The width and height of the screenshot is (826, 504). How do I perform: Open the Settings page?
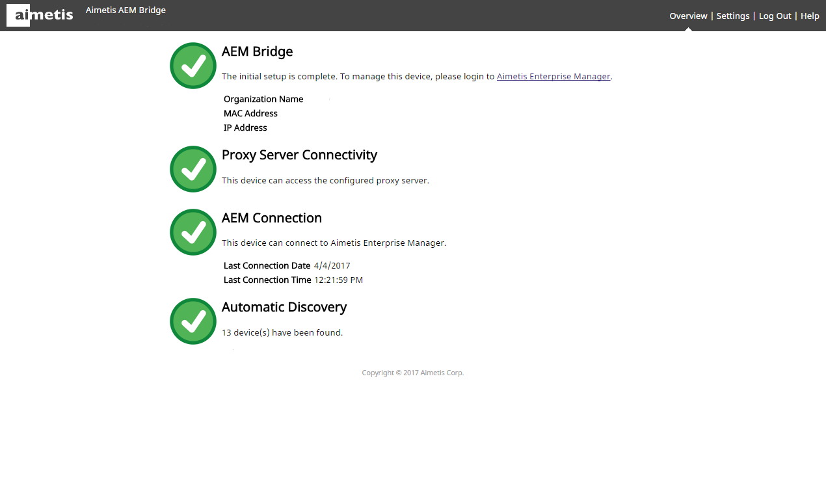(733, 16)
